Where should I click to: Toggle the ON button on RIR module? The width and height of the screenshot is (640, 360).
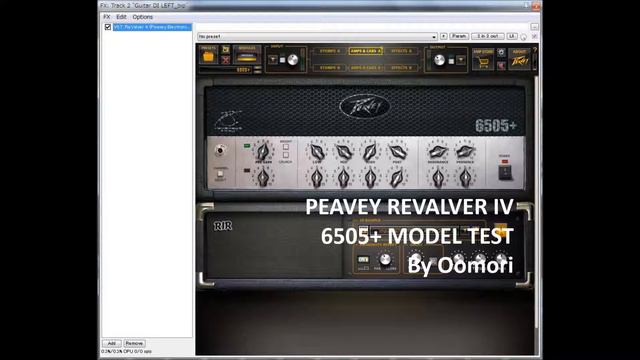pyautogui.click(x=363, y=259)
